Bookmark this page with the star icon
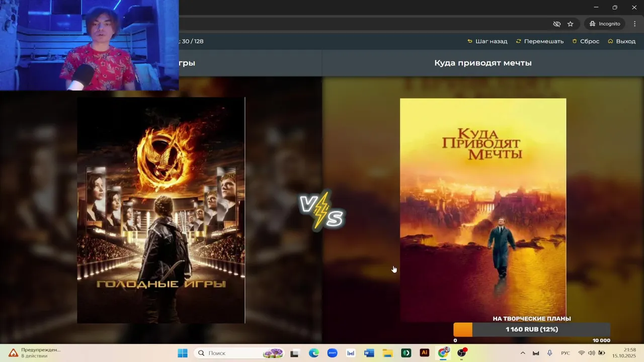Screen dimensions: 644x362 [570, 24]
